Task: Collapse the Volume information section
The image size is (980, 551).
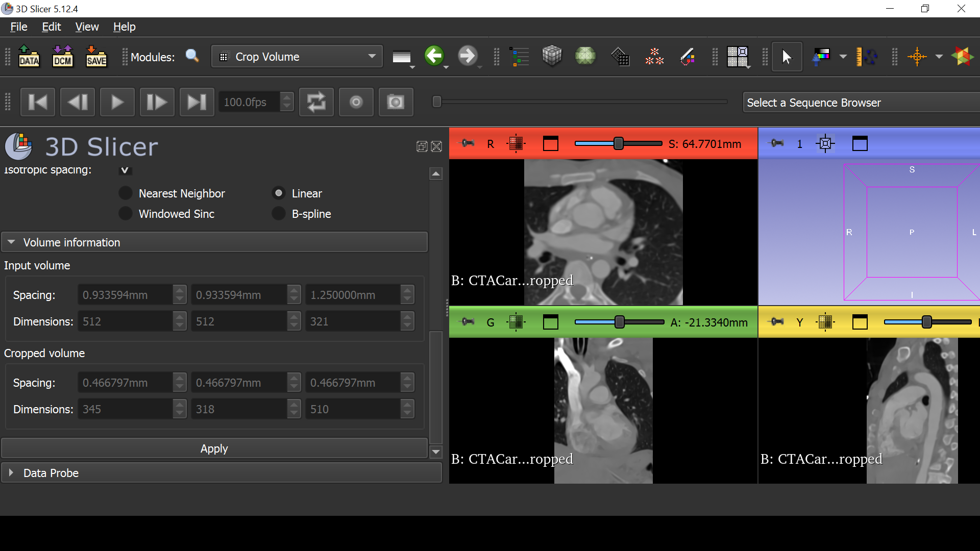Action: tap(214, 242)
